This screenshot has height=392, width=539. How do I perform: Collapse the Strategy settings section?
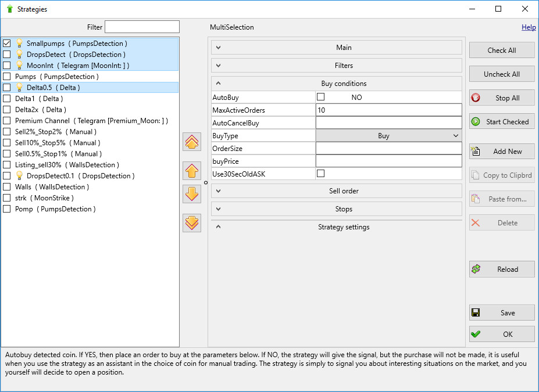(337, 227)
